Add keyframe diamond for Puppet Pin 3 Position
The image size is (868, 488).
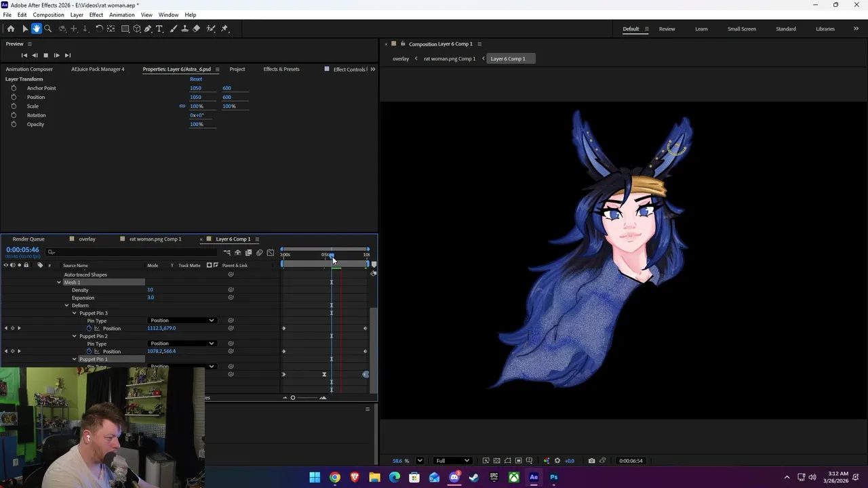12,328
